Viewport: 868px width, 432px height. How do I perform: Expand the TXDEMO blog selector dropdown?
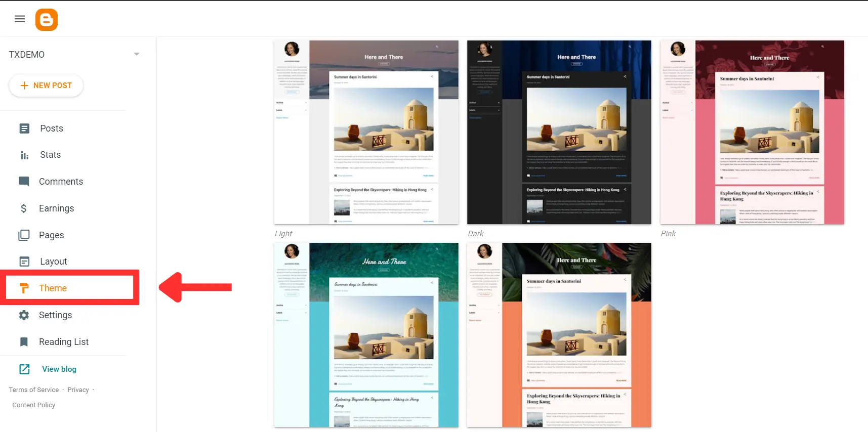(x=136, y=54)
